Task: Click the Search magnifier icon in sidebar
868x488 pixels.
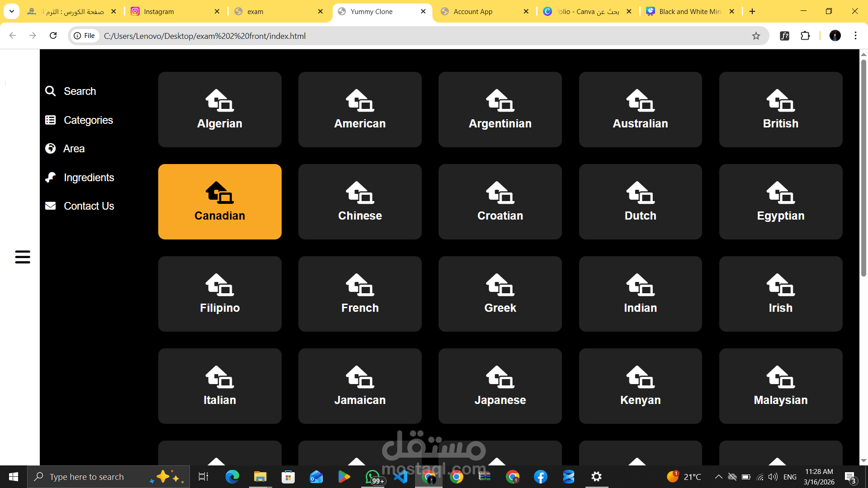Action: pyautogui.click(x=50, y=91)
